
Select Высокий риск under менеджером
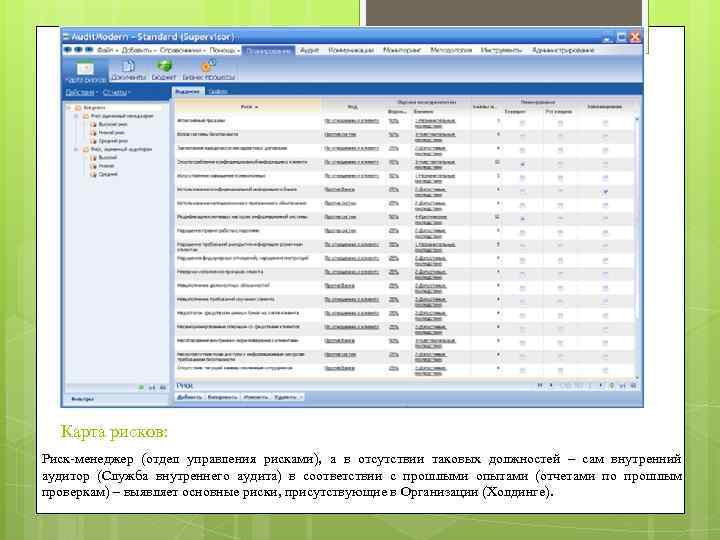click(112, 124)
